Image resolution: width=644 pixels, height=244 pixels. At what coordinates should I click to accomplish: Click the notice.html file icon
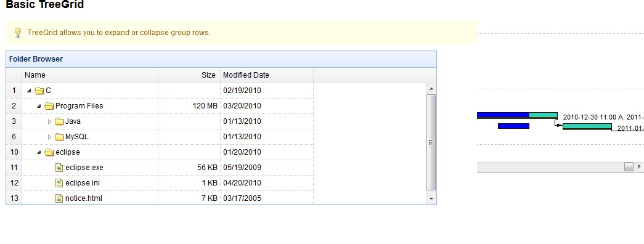(59, 198)
